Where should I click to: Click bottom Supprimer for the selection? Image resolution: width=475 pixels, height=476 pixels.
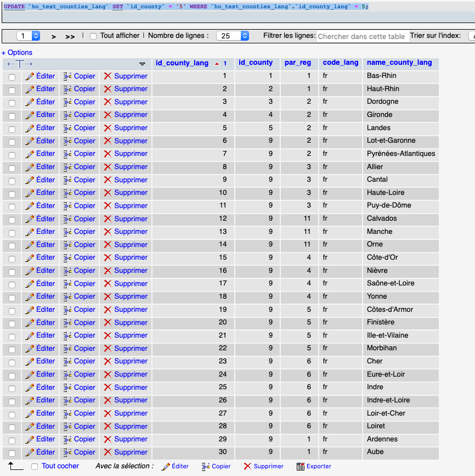tap(268, 466)
